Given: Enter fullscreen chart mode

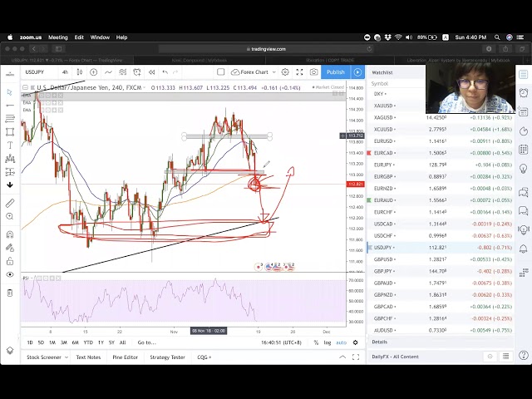Looking at the screenshot, I should pyautogui.click(x=299, y=72).
